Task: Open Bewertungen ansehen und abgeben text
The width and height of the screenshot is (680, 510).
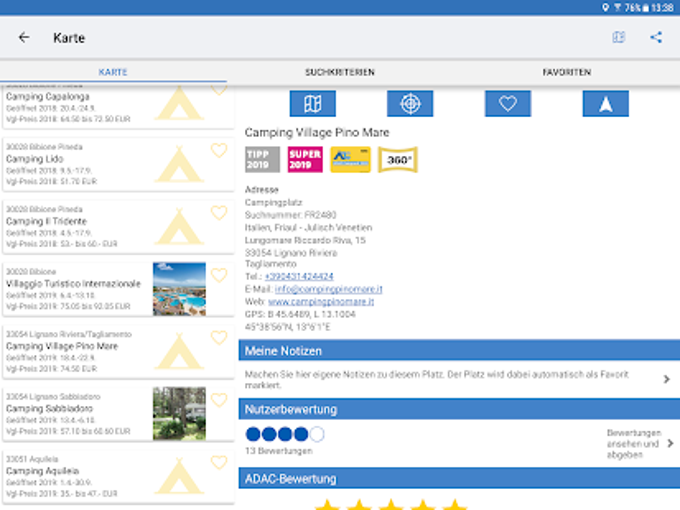Action: click(x=634, y=444)
